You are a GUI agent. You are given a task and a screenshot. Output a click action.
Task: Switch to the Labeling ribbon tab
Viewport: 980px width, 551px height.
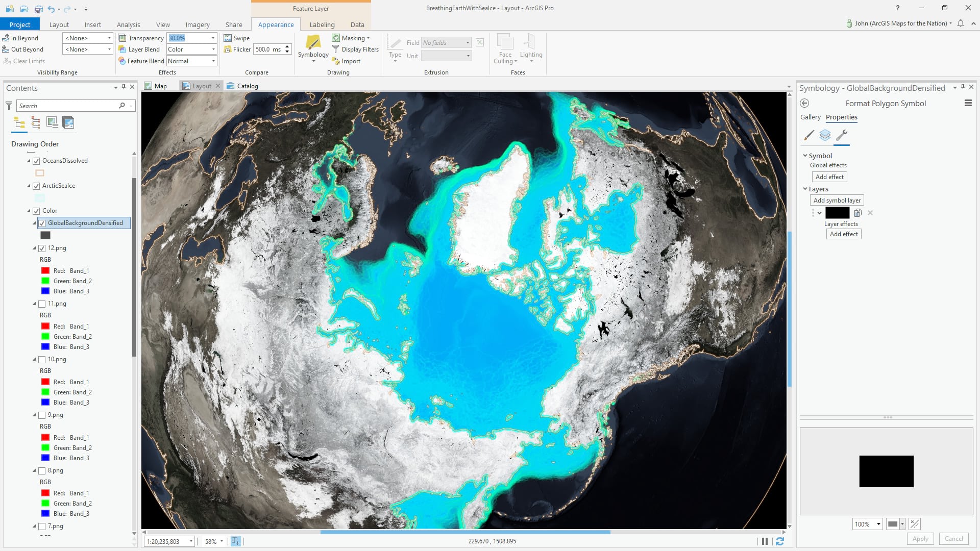point(322,25)
